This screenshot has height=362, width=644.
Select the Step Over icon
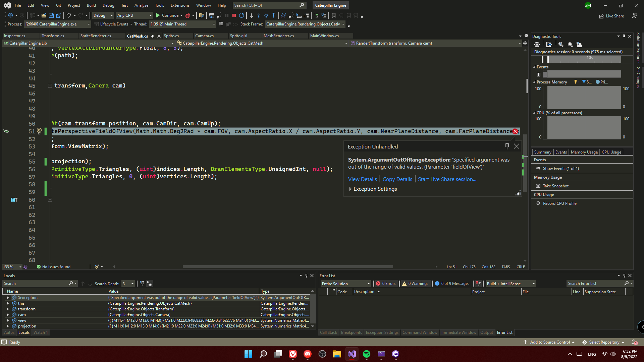(x=266, y=15)
